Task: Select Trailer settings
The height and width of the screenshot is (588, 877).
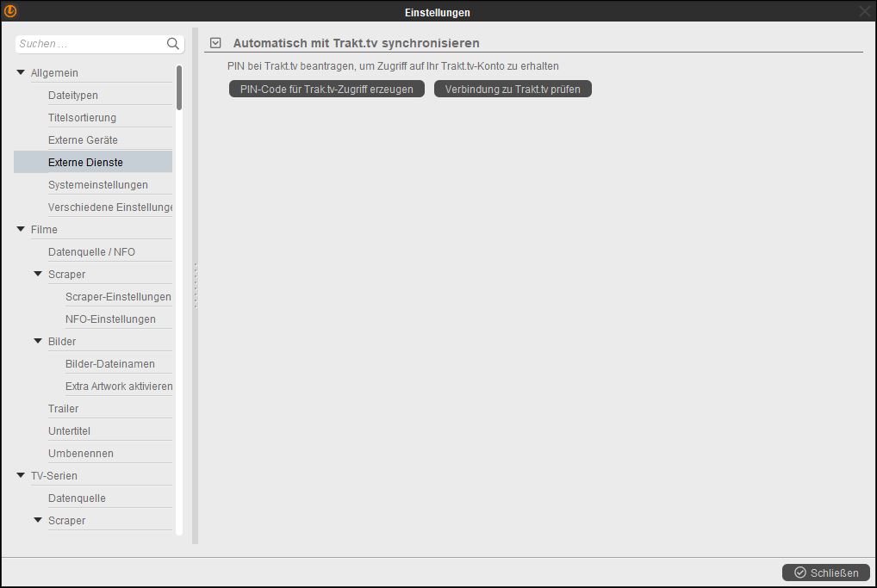Action: [63, 408]
